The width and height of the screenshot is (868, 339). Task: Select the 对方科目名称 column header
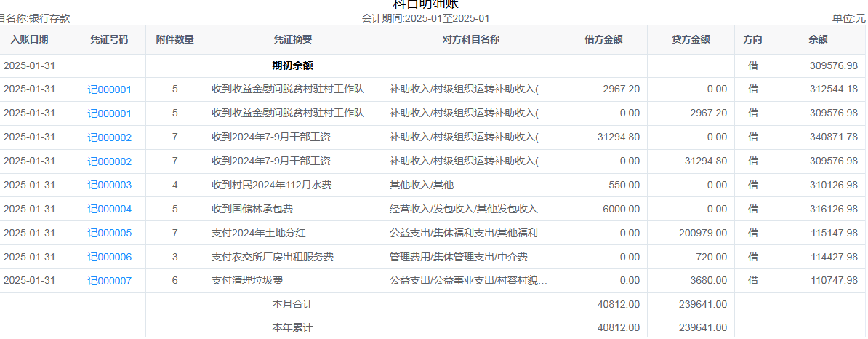coord(470,39)
